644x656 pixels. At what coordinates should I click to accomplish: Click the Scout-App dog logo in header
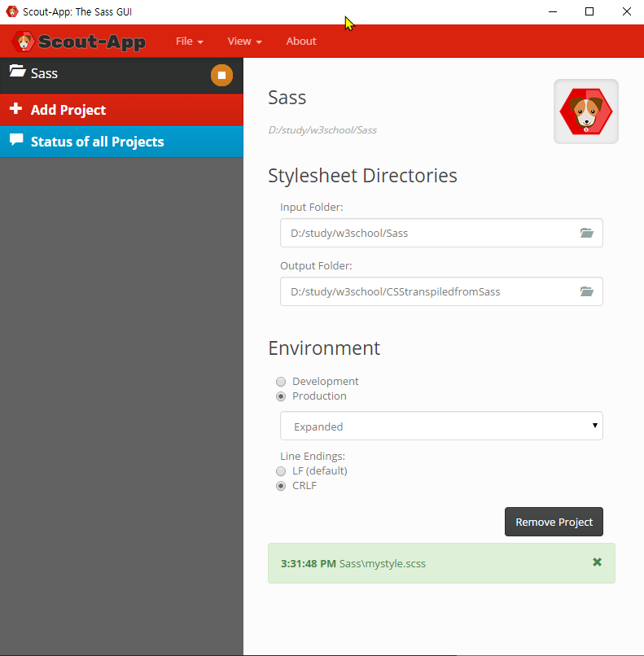(x=25, y=42)
